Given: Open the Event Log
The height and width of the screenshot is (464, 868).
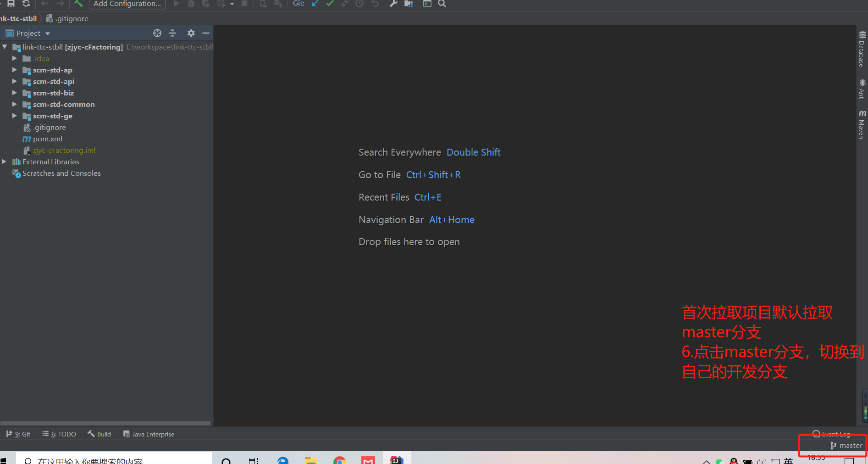Looking at the screenshot, I should tap(831, 434).
